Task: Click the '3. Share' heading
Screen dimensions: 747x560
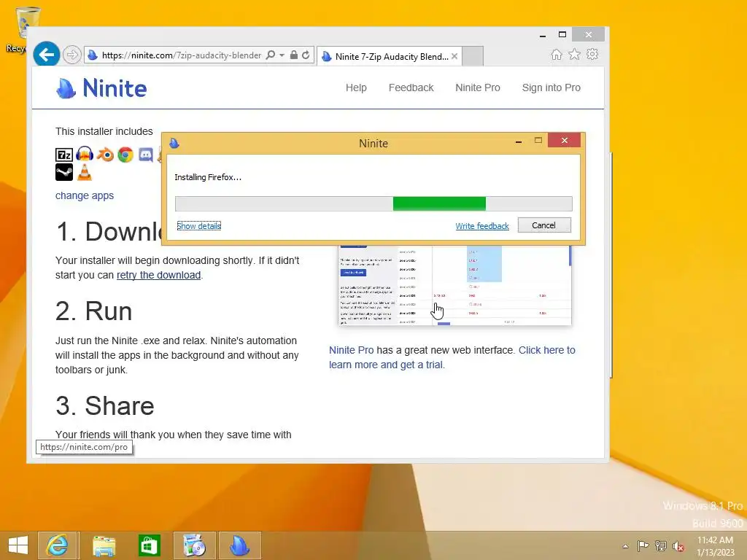Action: tap(105, 405)
